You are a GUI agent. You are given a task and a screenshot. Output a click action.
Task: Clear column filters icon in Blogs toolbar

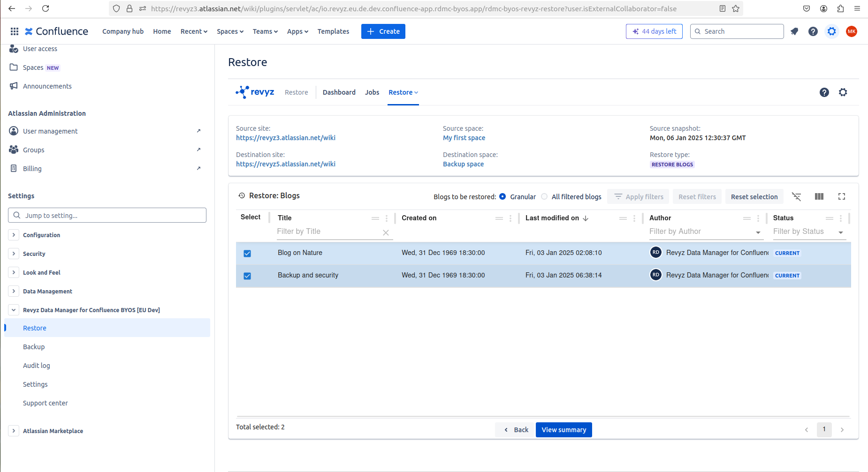(797, 196)
